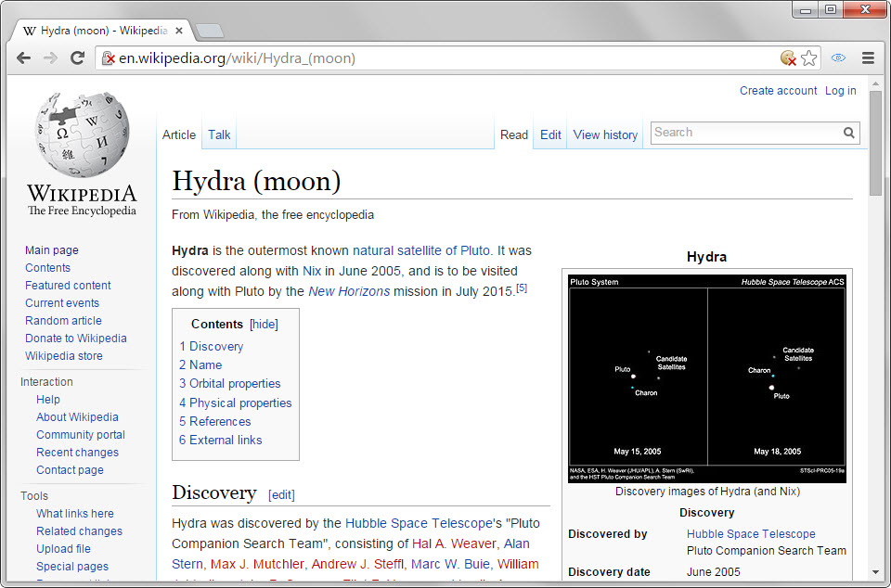
Task: Click Donate to Wikipedia
Action: pos(75,339)
